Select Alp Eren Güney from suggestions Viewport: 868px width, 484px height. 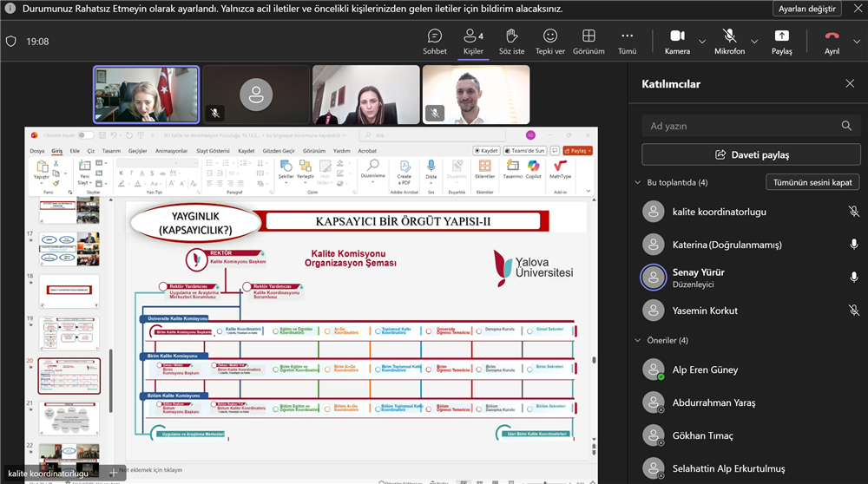point(705,370)
